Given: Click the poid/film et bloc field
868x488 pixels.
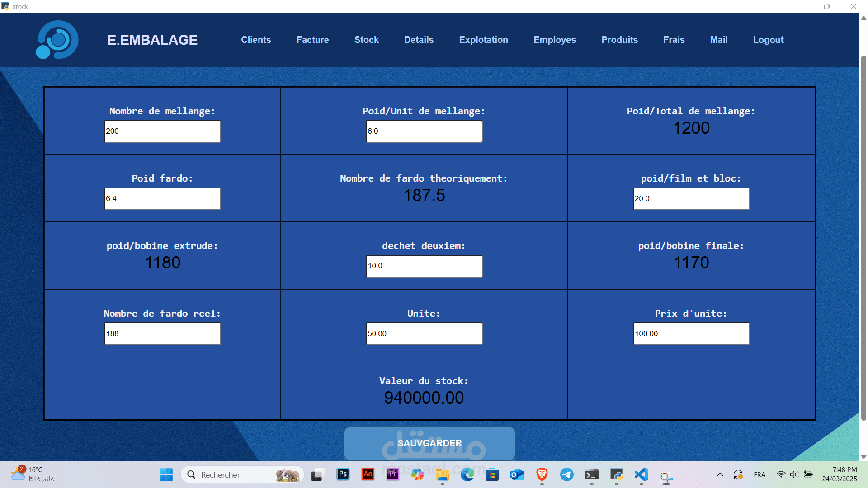Looking at the screenshot, I should tap(691, 198).
